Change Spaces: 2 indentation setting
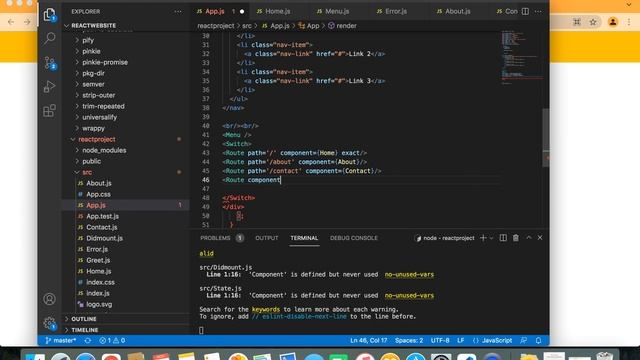This screenshot has width=640, height=360. tap(409, 340)
